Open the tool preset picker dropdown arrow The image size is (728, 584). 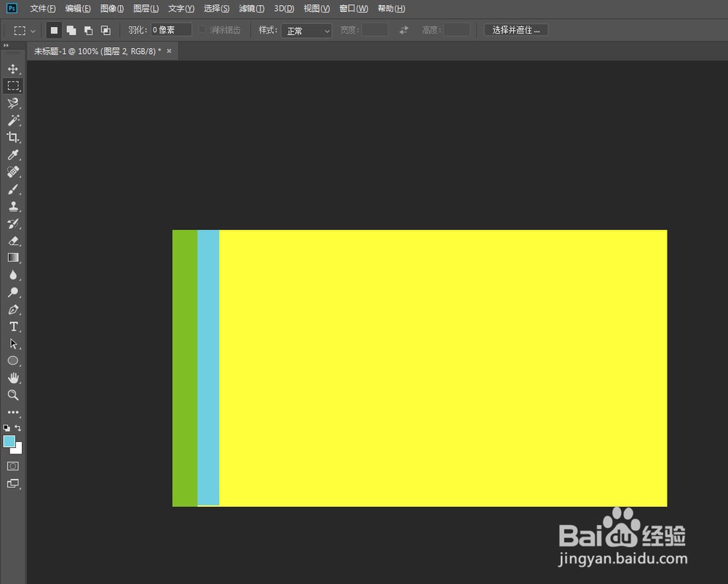(33, 31)
